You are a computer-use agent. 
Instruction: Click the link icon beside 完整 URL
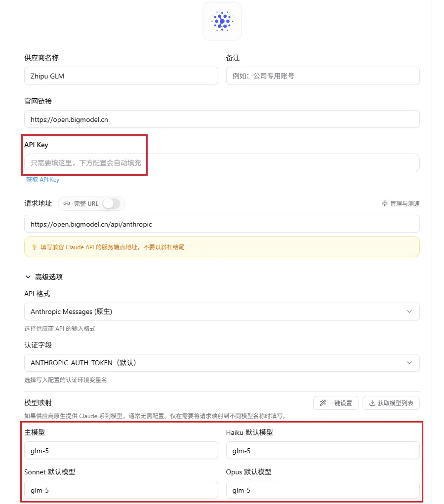pos(67,203)
